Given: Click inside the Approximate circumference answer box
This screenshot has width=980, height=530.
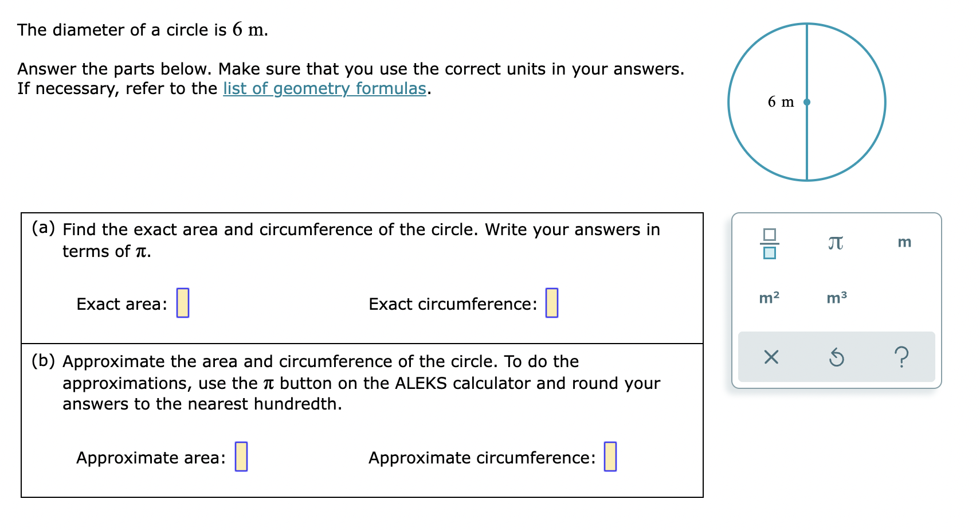Looking at the screenshot, I should pyautogui.click(x=611, y=457).
